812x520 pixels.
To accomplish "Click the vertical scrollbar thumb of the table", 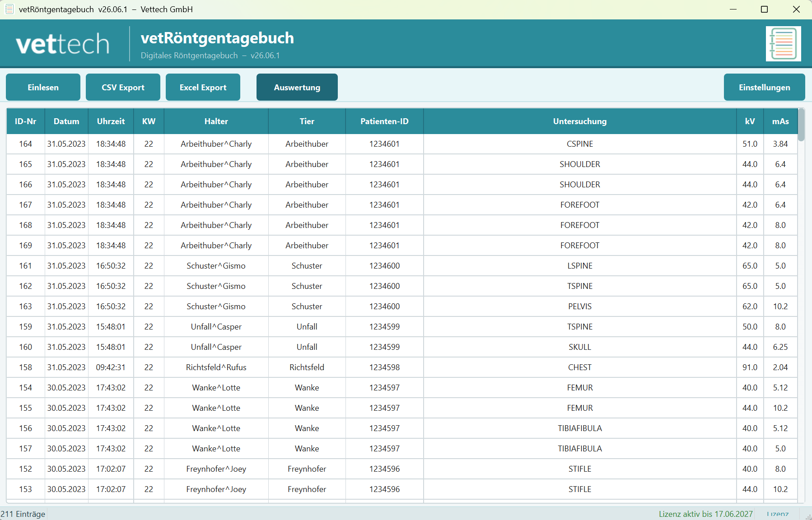I will click(x=801, y=125).
